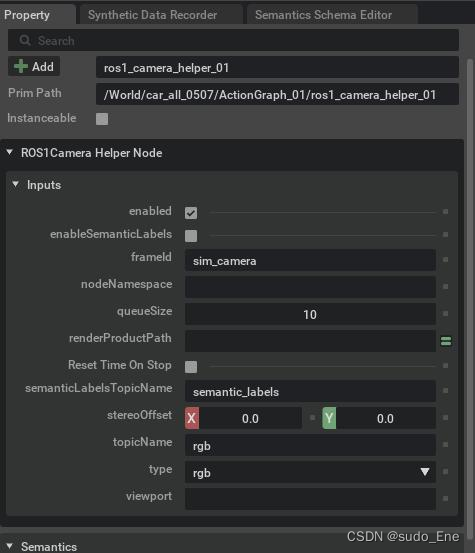Edit the prim name ros1_camera_helper_01 field
Screen dimensions: 475x553
[277, 67]
